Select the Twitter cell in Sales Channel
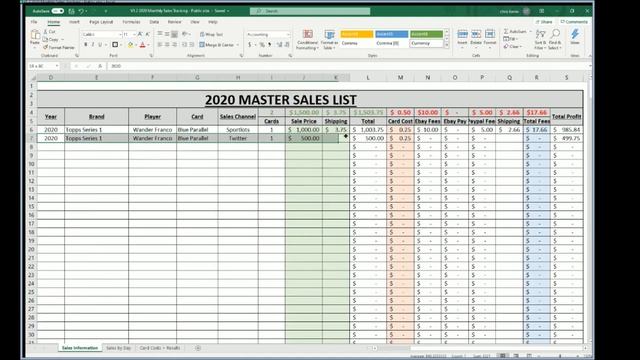Screen dimensions: 640x360 click(238, 138)
